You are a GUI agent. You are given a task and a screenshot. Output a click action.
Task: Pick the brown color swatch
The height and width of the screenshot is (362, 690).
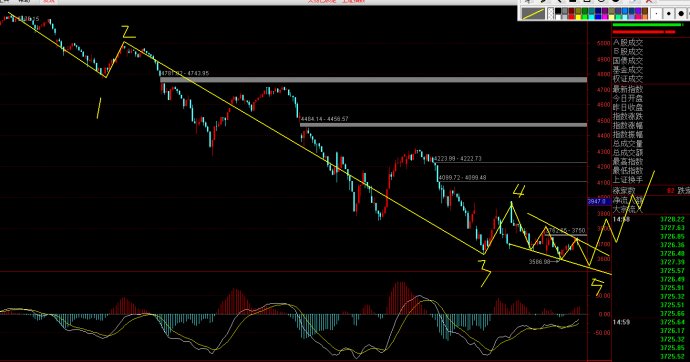(x=645, y=11)
